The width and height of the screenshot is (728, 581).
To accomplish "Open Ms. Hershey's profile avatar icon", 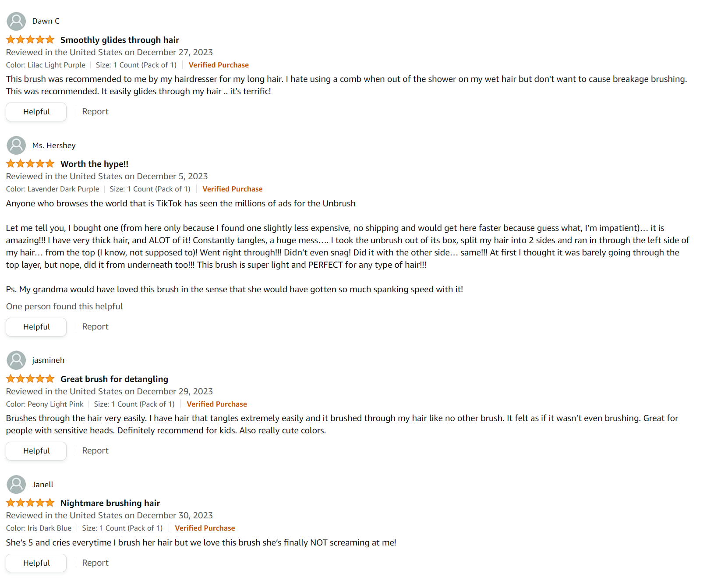I will click(16, 145).
